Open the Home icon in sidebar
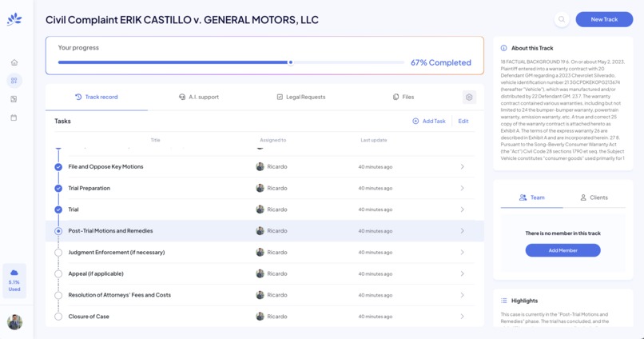 pyautogui.click(x=14, y=62)
